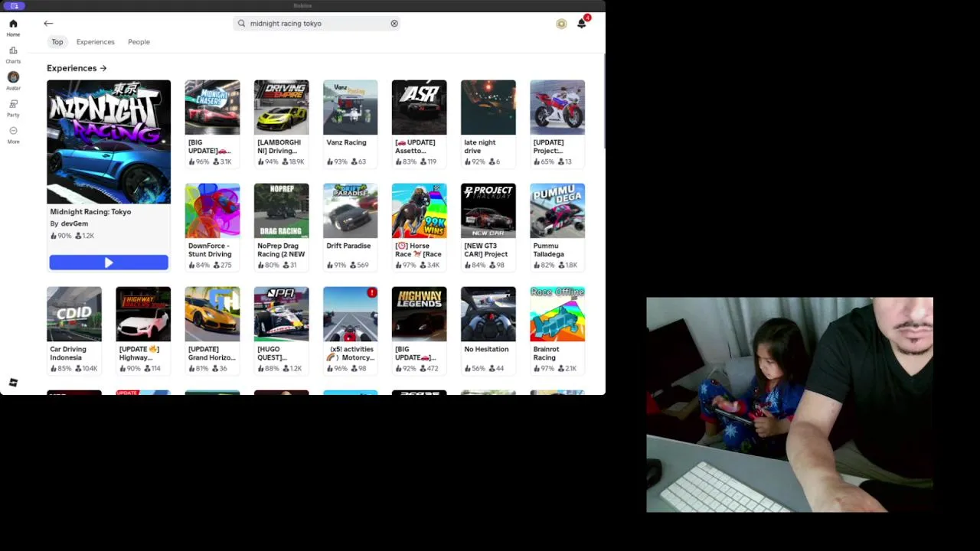Open the [HUGO QUEST] formula car thumbnail
The image size is (980, 551).
[x=282, y=314]
